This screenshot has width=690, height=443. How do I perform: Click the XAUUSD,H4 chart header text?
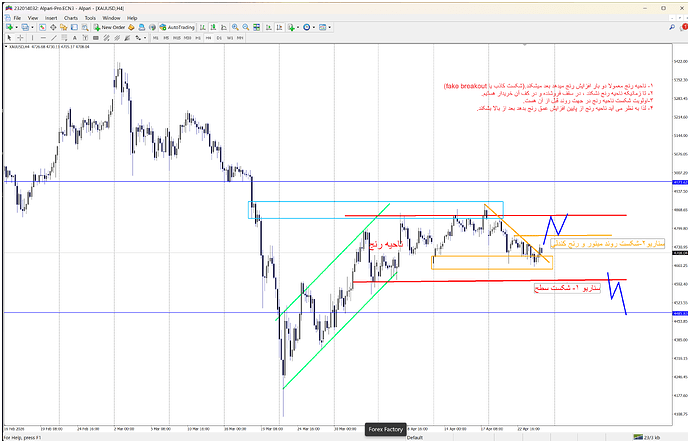(x=48, y=46)
